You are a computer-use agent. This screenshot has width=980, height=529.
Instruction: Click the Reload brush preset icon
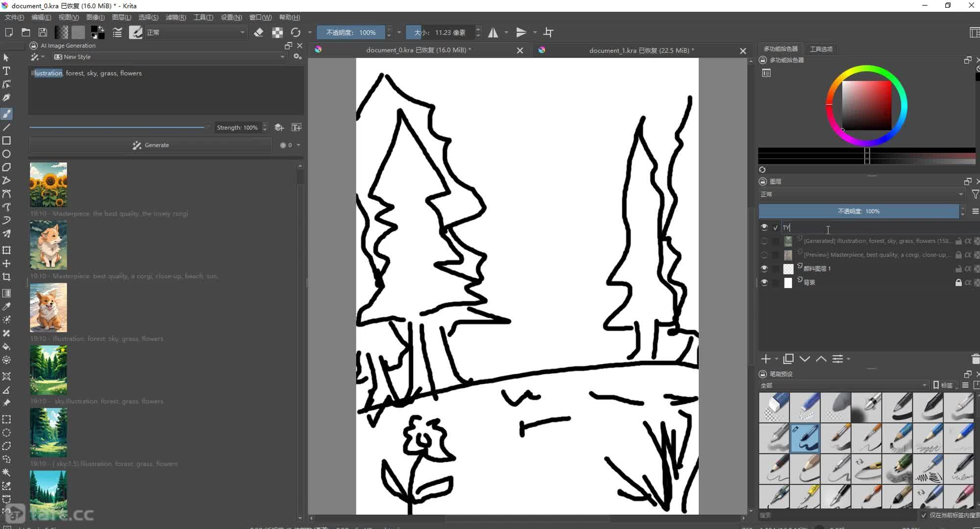[x=295, y=32]
